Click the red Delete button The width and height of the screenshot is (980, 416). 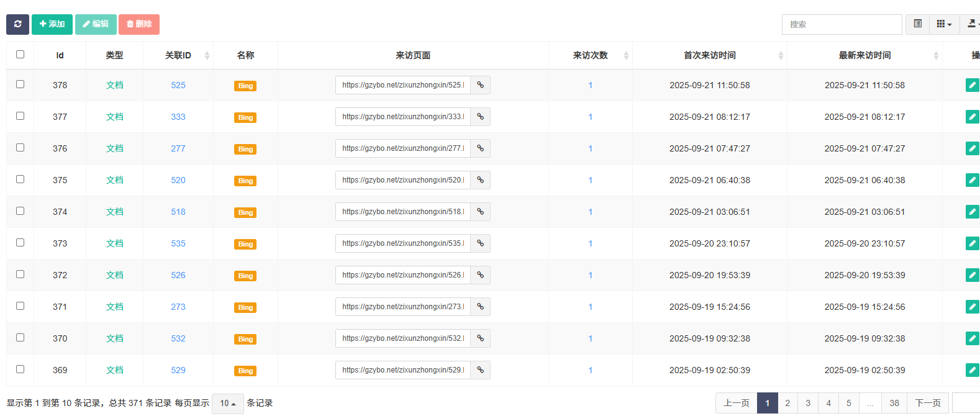click(139, 24)
